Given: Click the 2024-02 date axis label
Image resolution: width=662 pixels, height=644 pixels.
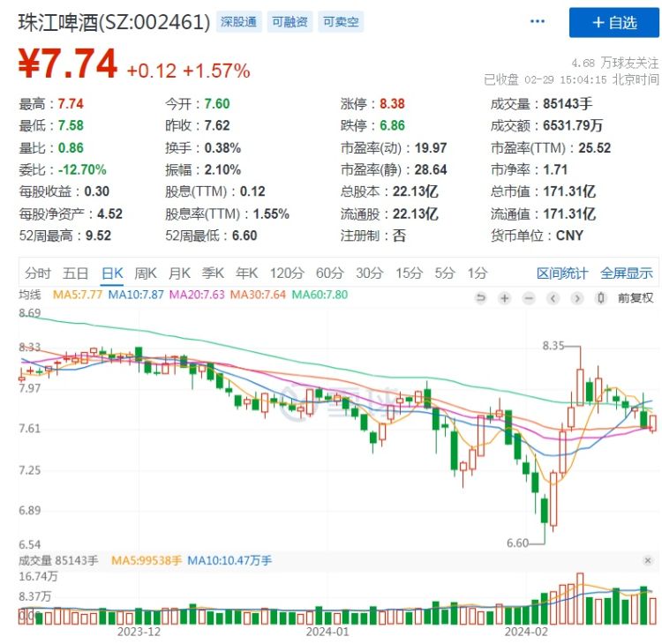Looking at the screenshot, I should click(526, 632).
